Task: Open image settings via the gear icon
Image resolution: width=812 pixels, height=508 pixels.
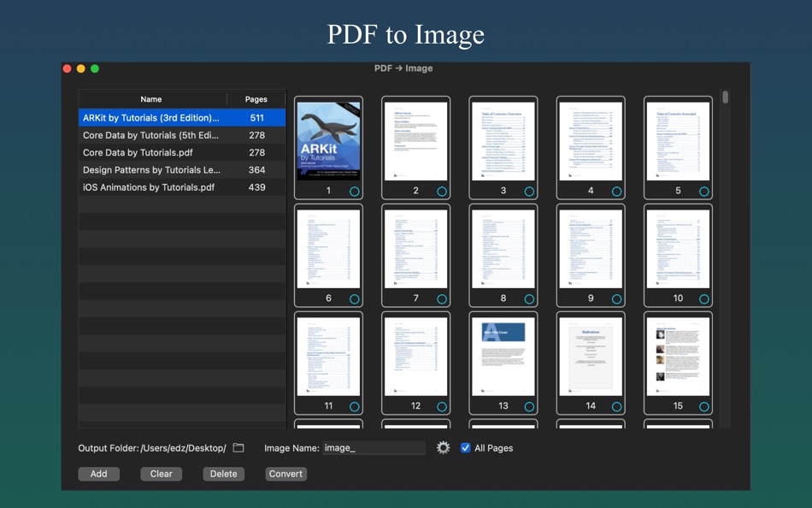Action: pos(444,448)
